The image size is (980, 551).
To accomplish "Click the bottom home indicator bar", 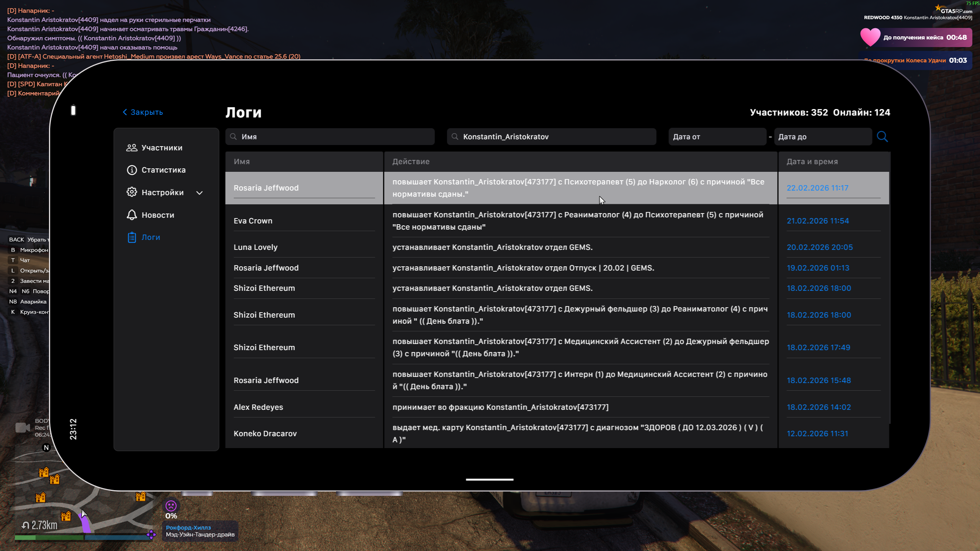I will point(489,479).
